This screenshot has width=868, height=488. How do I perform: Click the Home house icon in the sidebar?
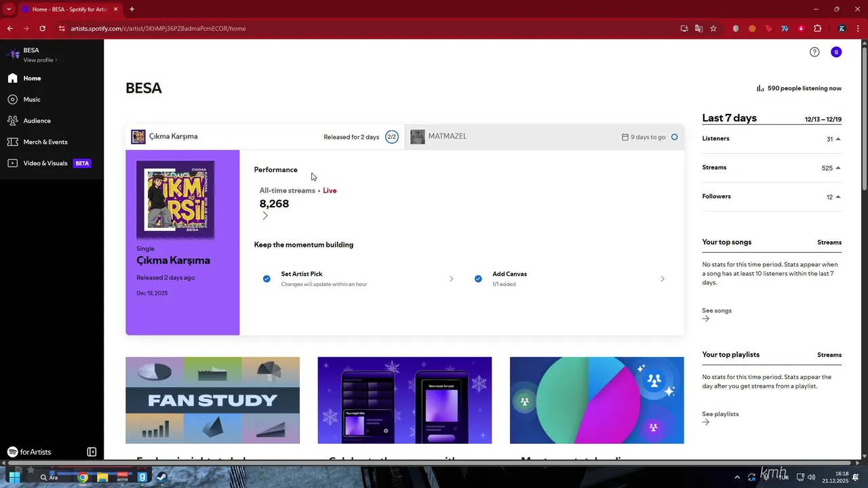pos(12,79)
